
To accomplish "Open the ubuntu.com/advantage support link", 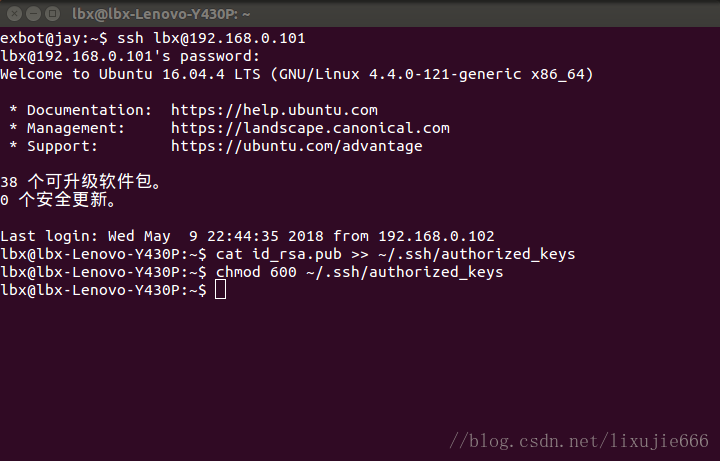I will [x=297, y=146].
